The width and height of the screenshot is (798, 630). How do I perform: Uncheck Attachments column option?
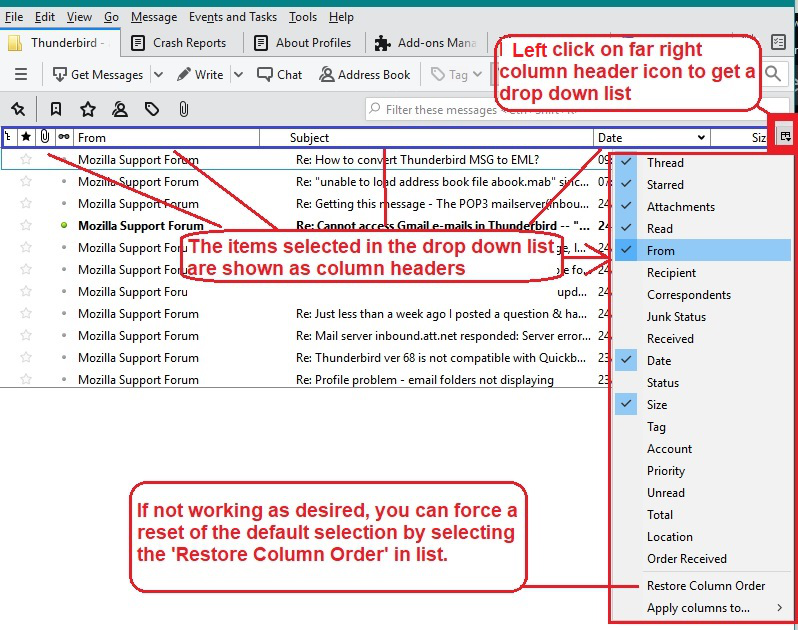(703, 207)
